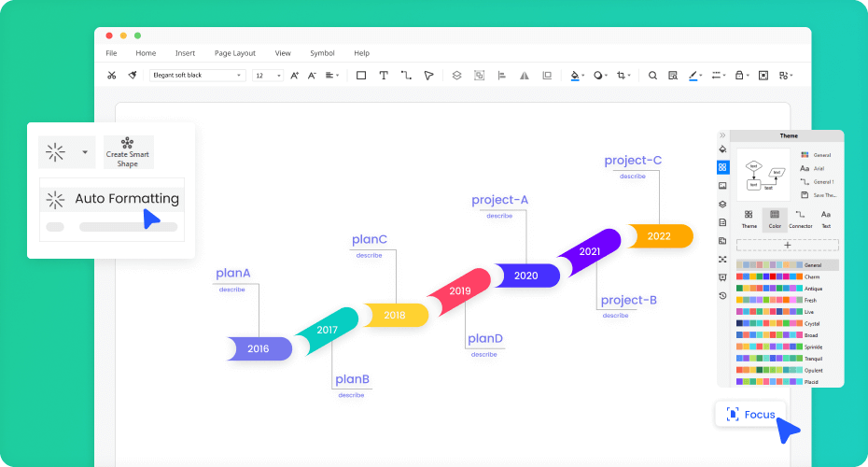Image resolution: width=868 pixels, height=467 pixels.
Task: Click the Create Smart Shape button
Action: coord(128,152)
